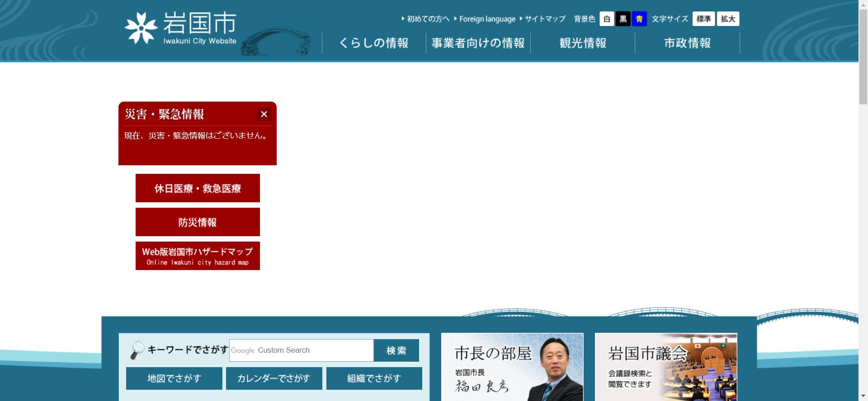Click the magnifying glass search icon
Viewport: 868px width, 401px height.
tap(137, 350)
